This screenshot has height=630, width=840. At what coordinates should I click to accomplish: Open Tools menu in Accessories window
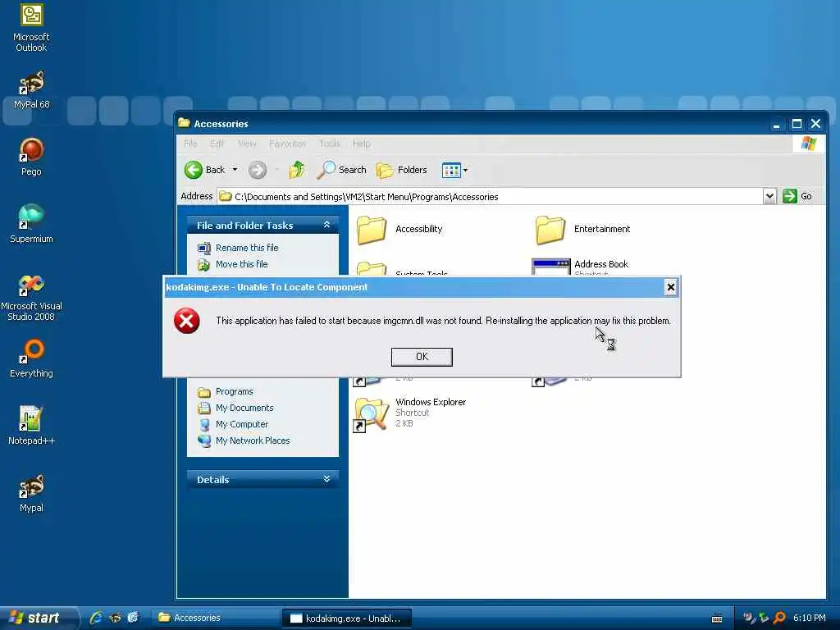coord(330,144)
